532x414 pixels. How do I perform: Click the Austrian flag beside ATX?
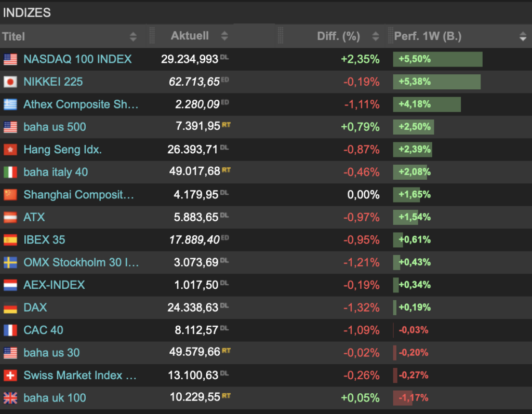tap(10, 218)
